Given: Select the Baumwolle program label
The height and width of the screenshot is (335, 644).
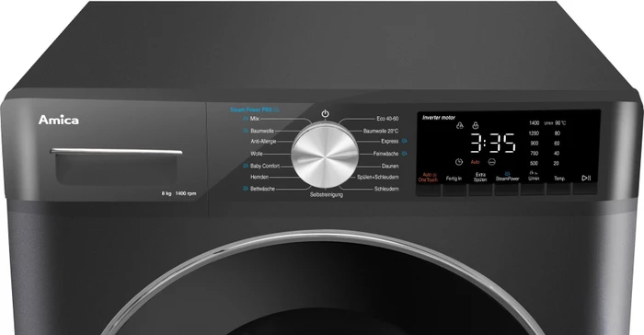Looking at the screenshot, I should pyautogui.click(x=262, y=131).
